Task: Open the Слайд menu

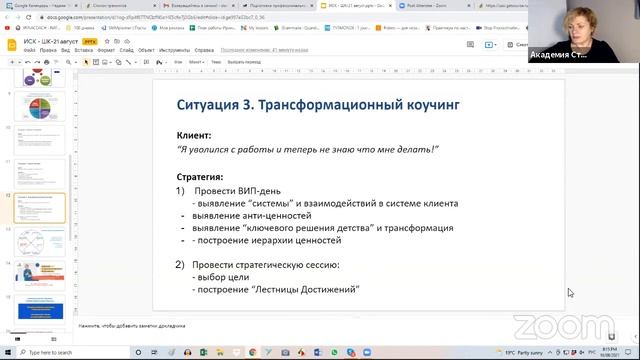Action: pos(127,50)
